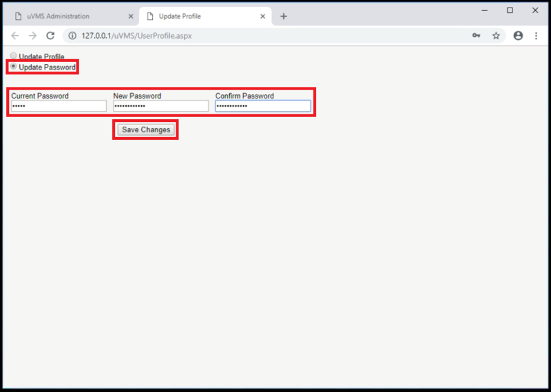Minimize the browser window
Image resolution: width=551 pixels, height=392 pixels.
[485, 10]
